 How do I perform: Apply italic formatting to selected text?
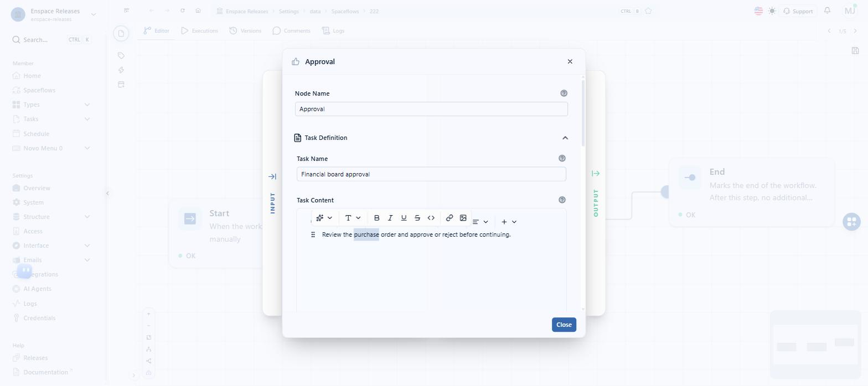(x=390, y=218)
